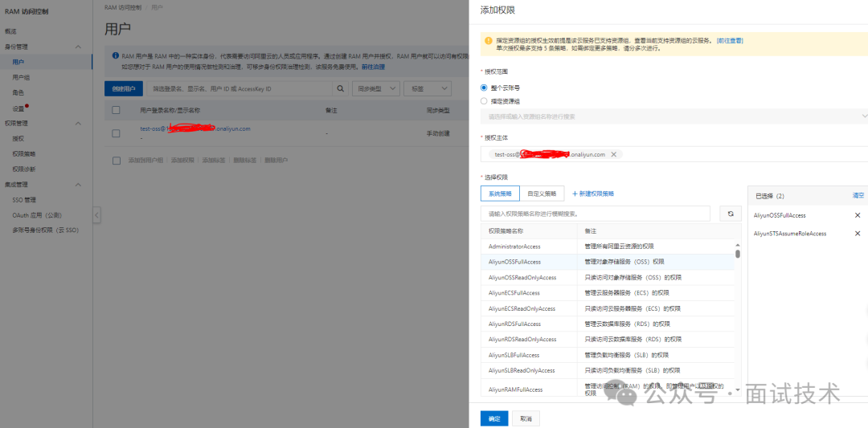Select the whole cloud account radio option
Image resolution: width=868 pixels, height=428 pixels.
click(x=484, y=88)
